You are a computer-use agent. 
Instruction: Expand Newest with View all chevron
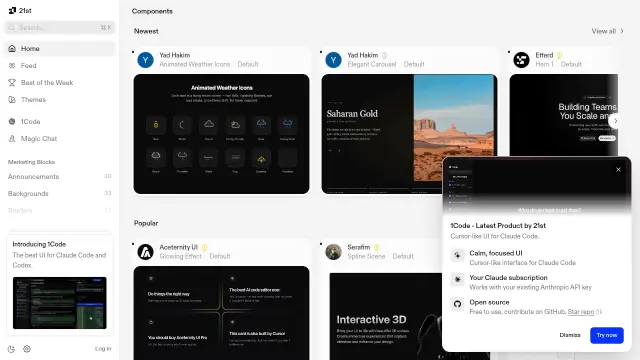point(622,31)
